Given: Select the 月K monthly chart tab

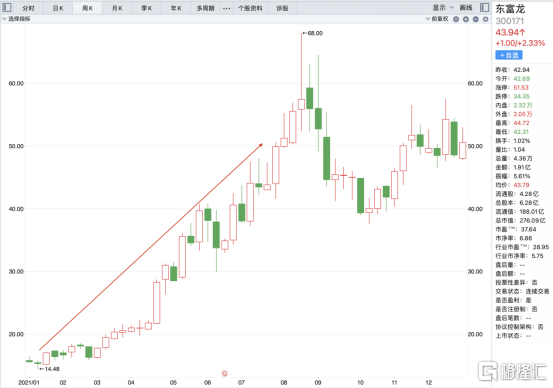Looking at the screenshot, I should point(117,8).
